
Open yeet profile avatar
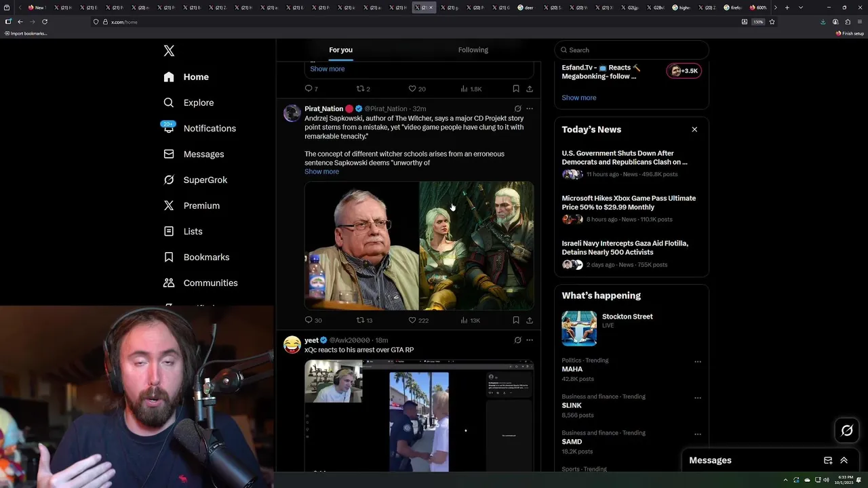pyautogui.click(x=292, y=345)
